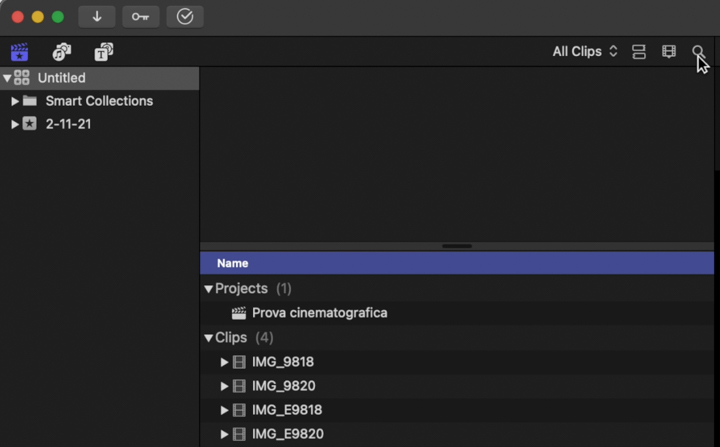Collapse the Clips group

(x=208, y=338)
